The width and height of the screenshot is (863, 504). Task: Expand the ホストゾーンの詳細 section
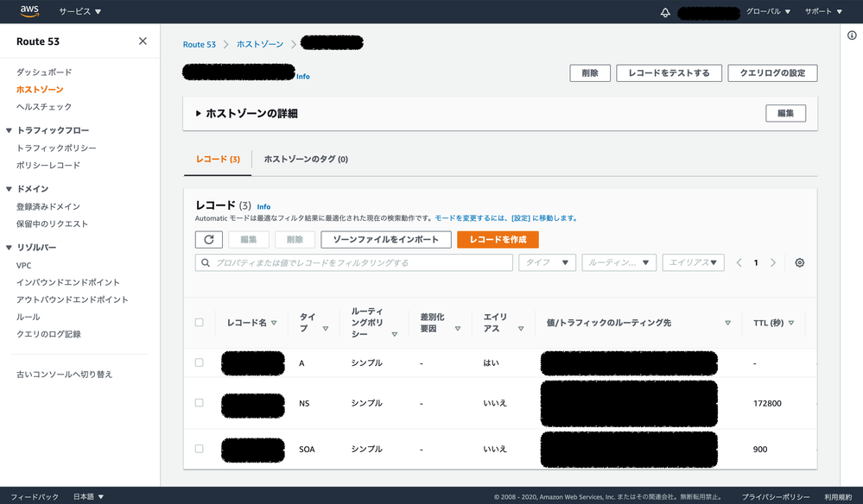click(x=199, y=113)
